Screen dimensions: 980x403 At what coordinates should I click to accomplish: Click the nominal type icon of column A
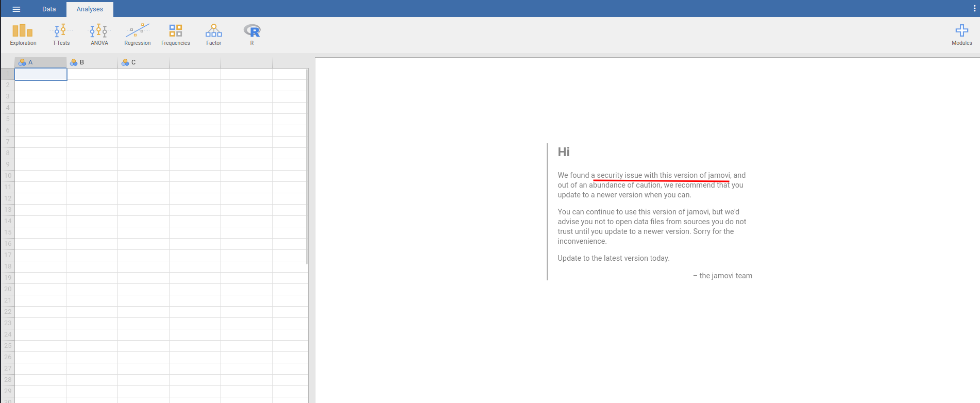[x=22, y=62]
